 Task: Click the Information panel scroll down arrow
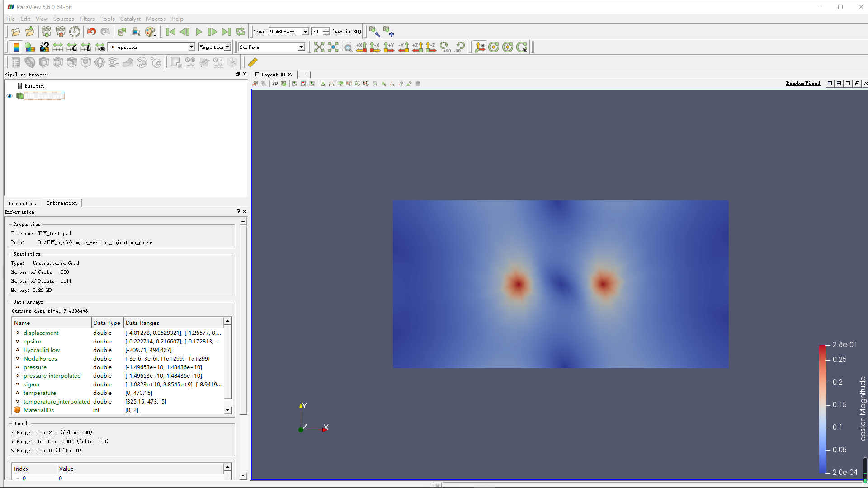(243, 476)
